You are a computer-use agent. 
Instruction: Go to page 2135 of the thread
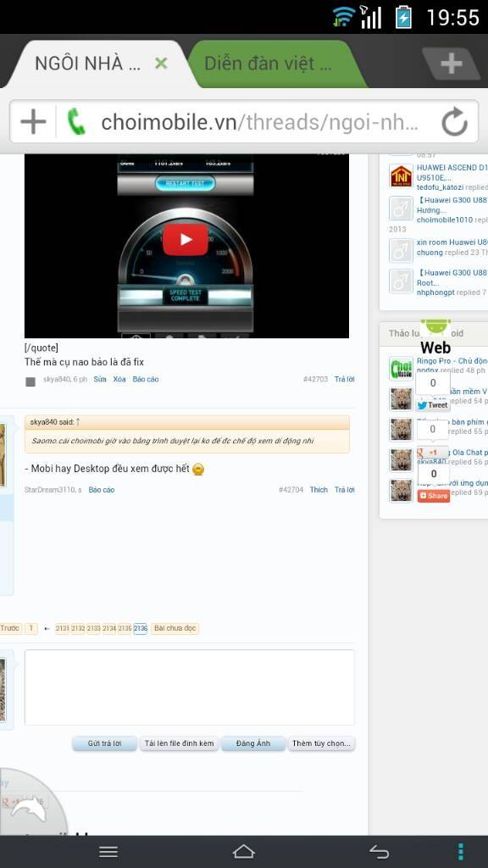coord(125,628)
